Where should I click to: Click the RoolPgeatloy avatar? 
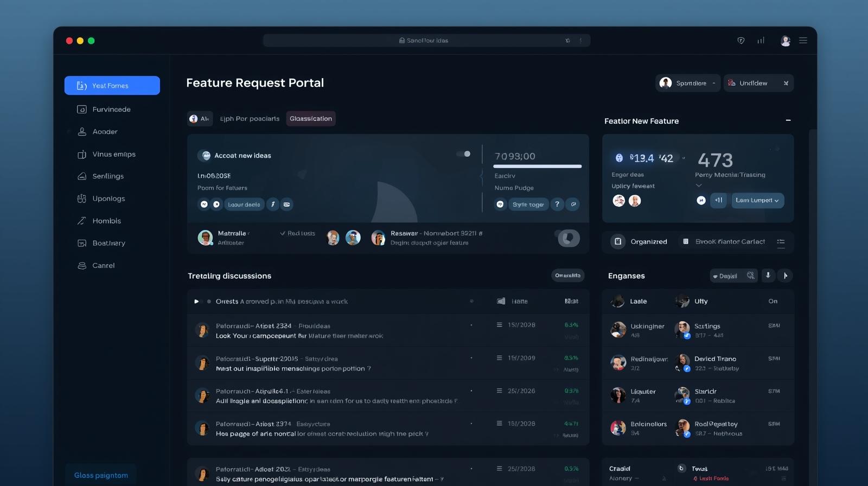[682, 427]
